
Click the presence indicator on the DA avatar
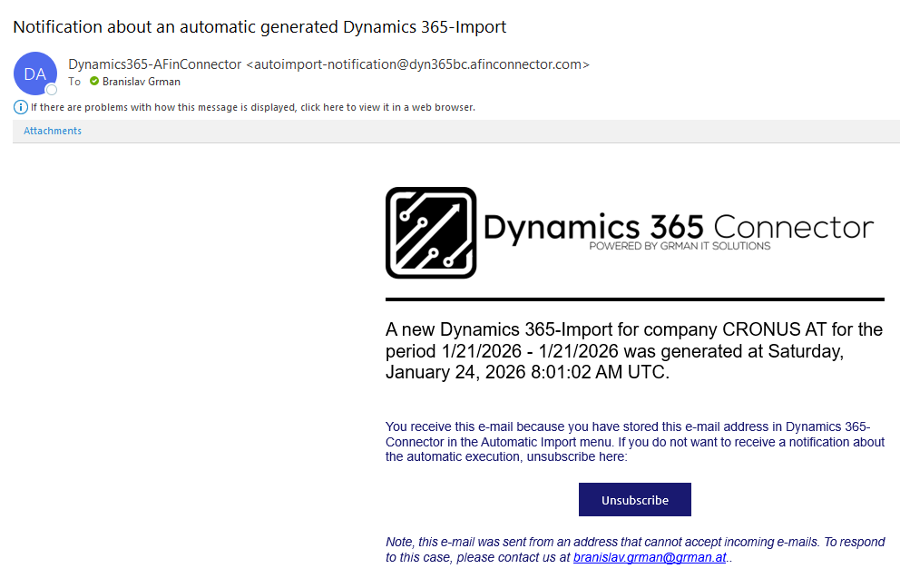[x=52, y=90]
